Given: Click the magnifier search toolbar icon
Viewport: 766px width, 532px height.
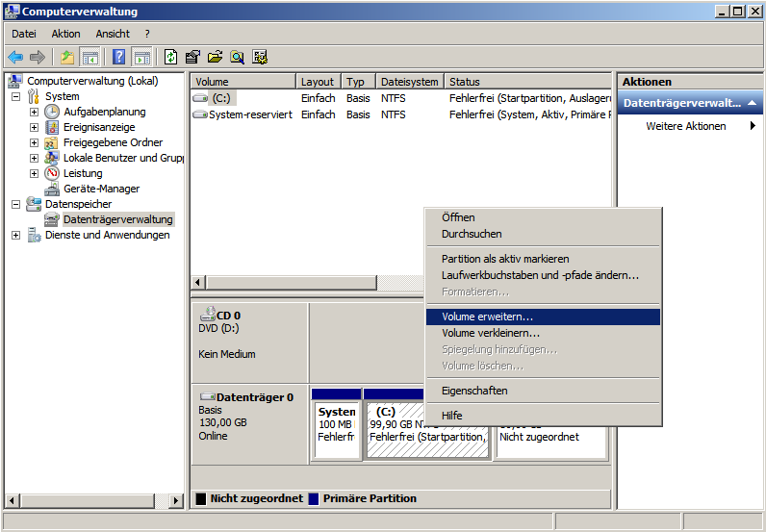Looking at the screenshot, I should (x=237, y=57).
